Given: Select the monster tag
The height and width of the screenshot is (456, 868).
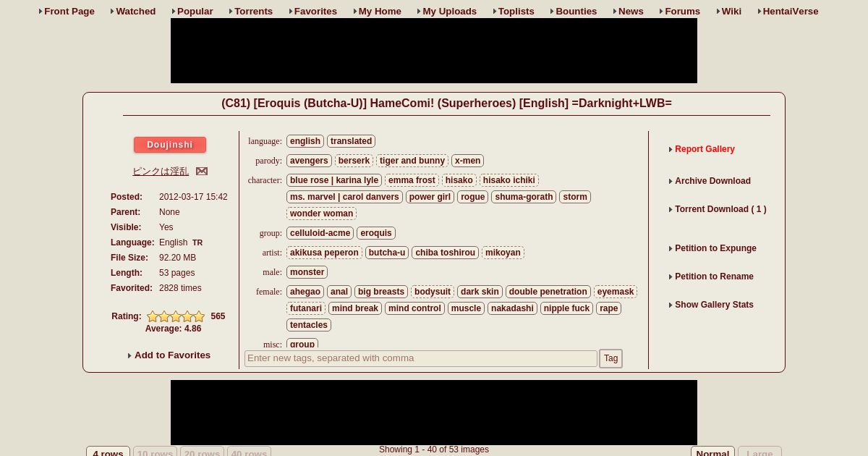Looking at the screenshot, I should point(307,272).
